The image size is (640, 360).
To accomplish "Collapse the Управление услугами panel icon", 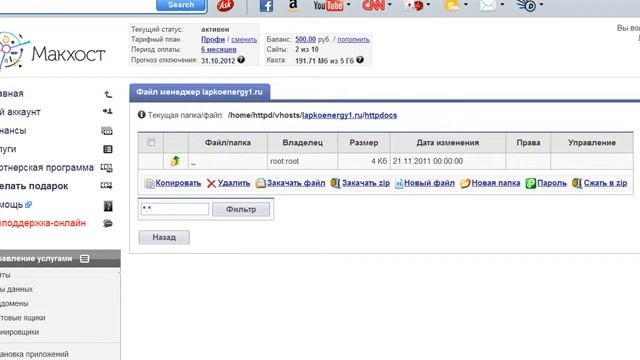I will pyautogui.click(x=84, y=259).
